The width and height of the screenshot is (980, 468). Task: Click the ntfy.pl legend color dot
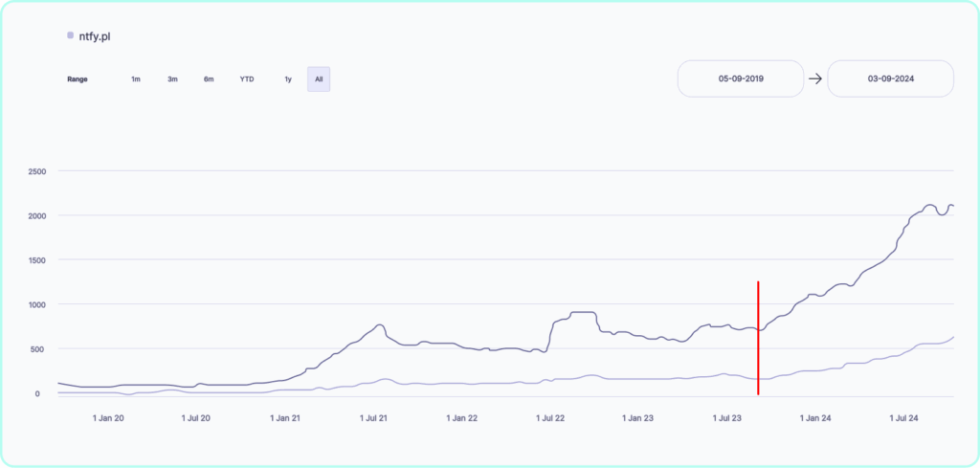[70, 36]
